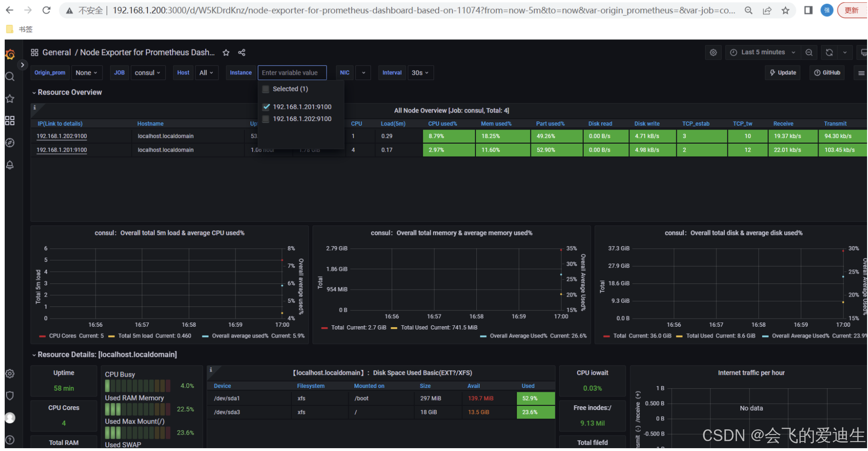
Task: Open the GitHub link button
Action: point(827,73)
